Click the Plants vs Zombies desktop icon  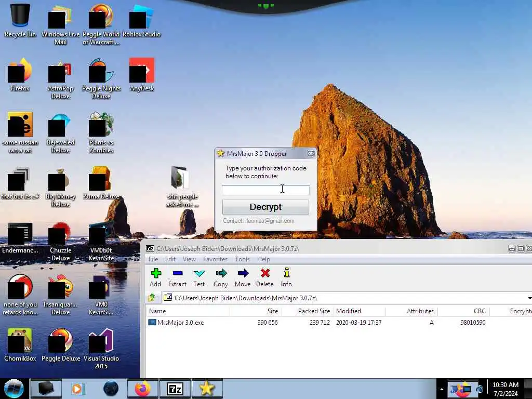pos(101,132)
